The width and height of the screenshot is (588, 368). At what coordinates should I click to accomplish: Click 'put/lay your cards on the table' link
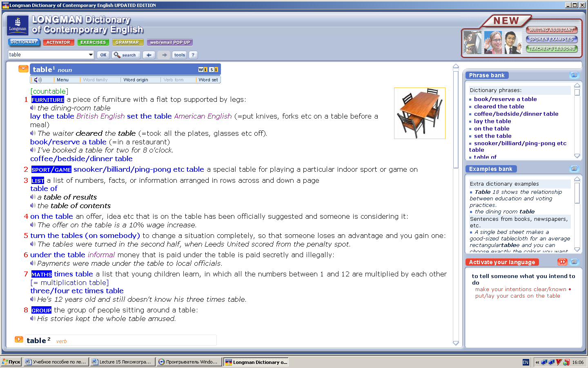518,296
